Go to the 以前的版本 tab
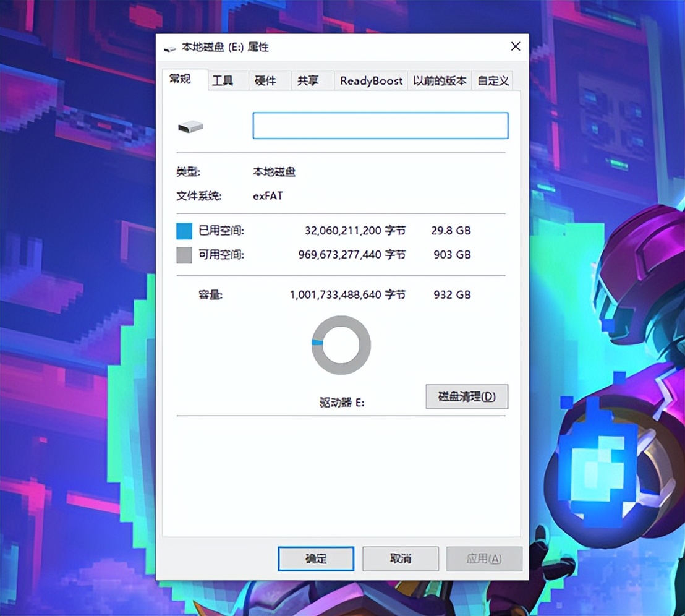 [x=440, y=81]
